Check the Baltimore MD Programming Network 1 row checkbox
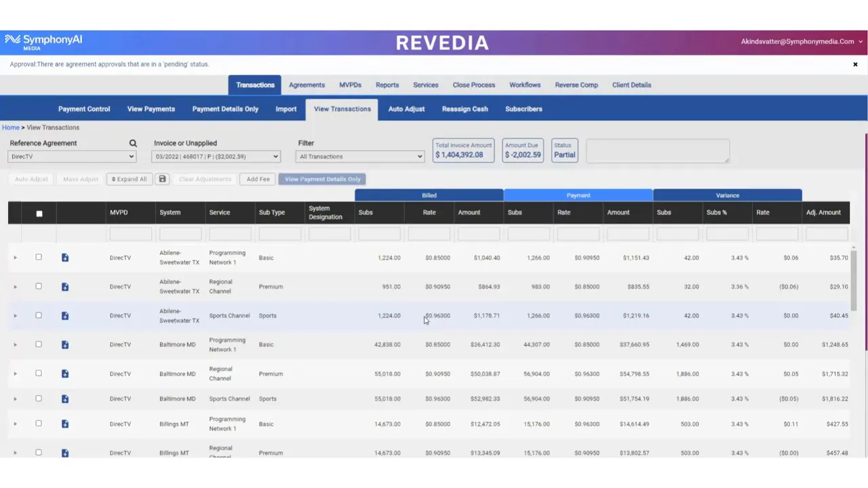The width and height of the screenshot is (868, 488). (39, 344)
